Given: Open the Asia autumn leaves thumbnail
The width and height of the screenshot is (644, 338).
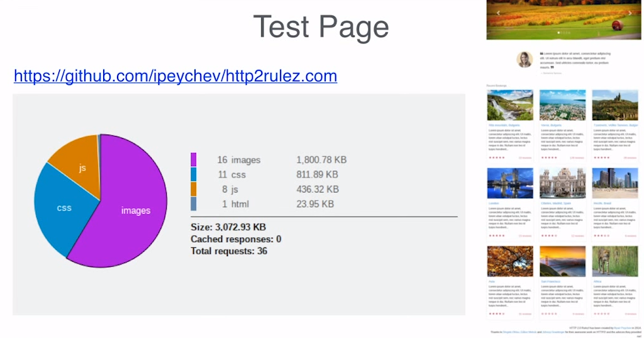Looking at the screenshot, I should pyautogui.click(x=510, y=261).
